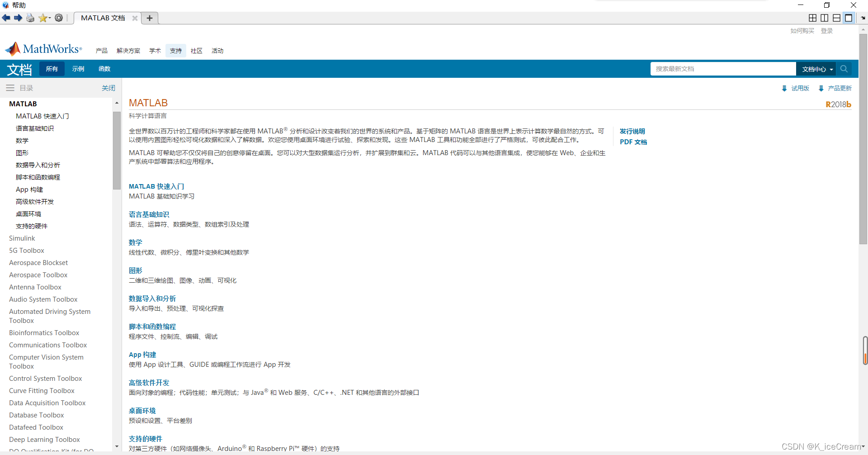
Task: Open the 发行说明 link
Action: pyautogui.click(x=632, y=131)
